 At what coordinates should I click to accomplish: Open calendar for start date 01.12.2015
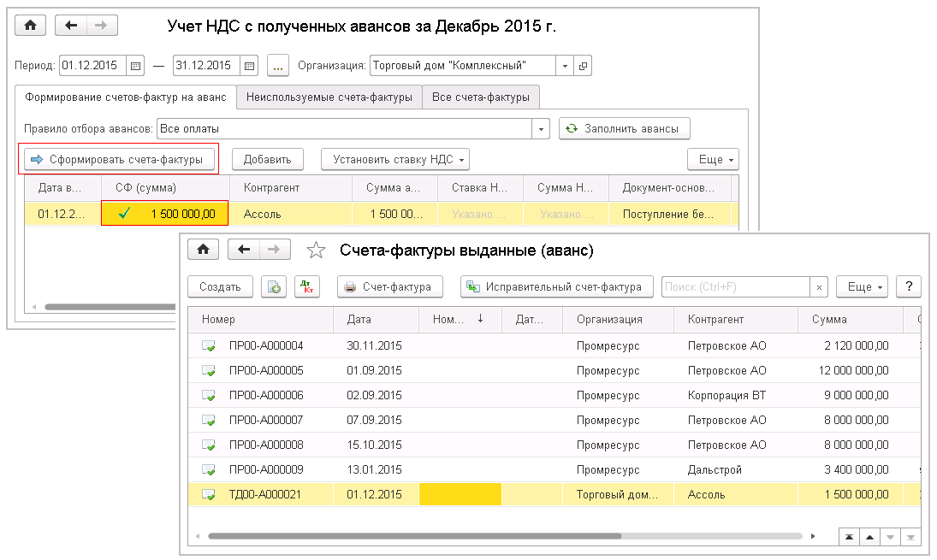click(x=135, y=66)
